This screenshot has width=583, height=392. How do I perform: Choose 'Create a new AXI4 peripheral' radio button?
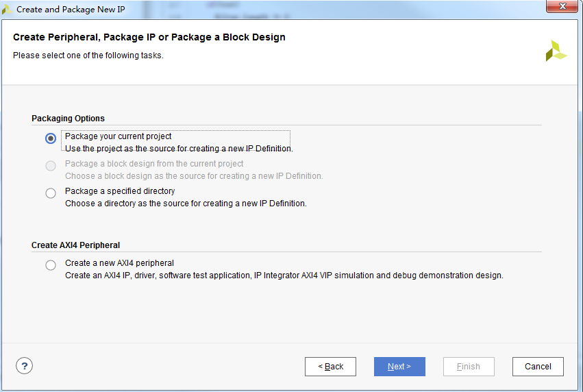51,265
